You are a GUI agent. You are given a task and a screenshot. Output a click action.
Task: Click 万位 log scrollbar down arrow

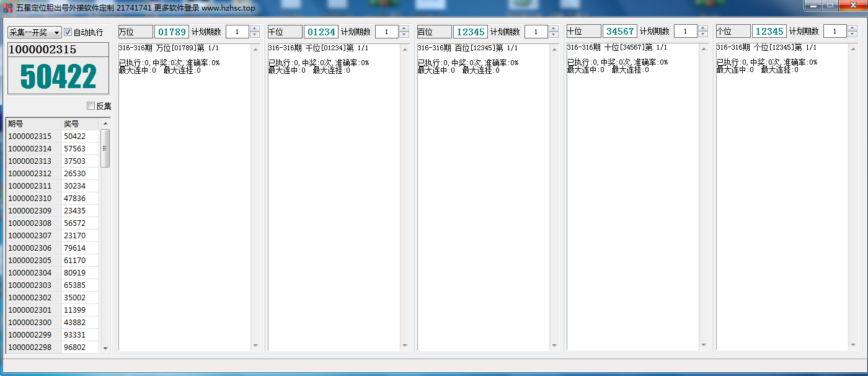click(256, 346)
